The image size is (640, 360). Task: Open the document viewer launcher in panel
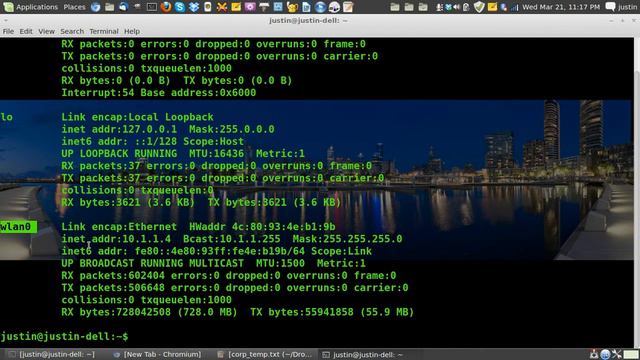pos(306,7)
